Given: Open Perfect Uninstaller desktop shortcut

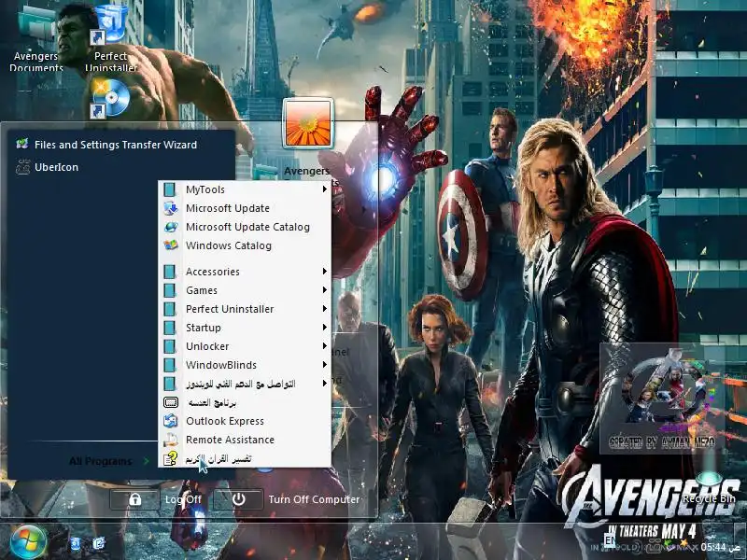Looking at the screenshot, I should (110, 37).
